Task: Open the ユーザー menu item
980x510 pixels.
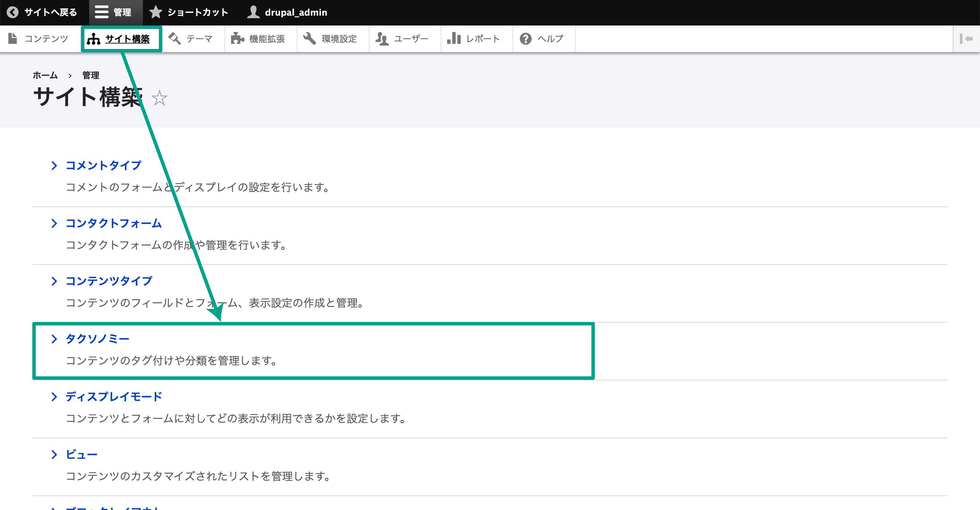Action: [x=405, y=38]
